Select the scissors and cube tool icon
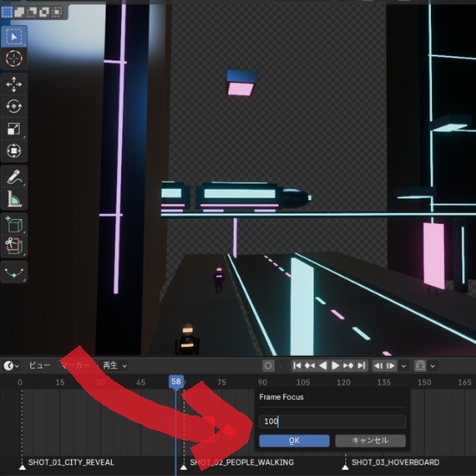This screenshot has width=476, height=476. pyautogui.click(x=14, y=246)
